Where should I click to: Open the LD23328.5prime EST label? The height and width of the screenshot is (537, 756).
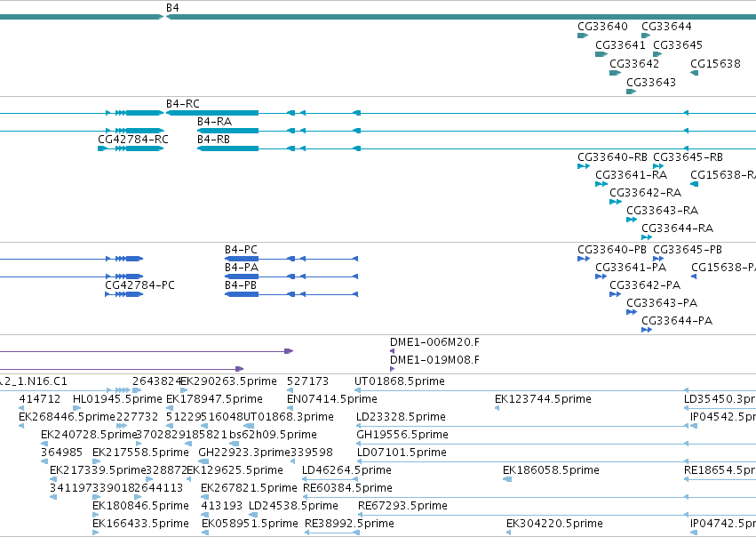(x=402, y=417)
